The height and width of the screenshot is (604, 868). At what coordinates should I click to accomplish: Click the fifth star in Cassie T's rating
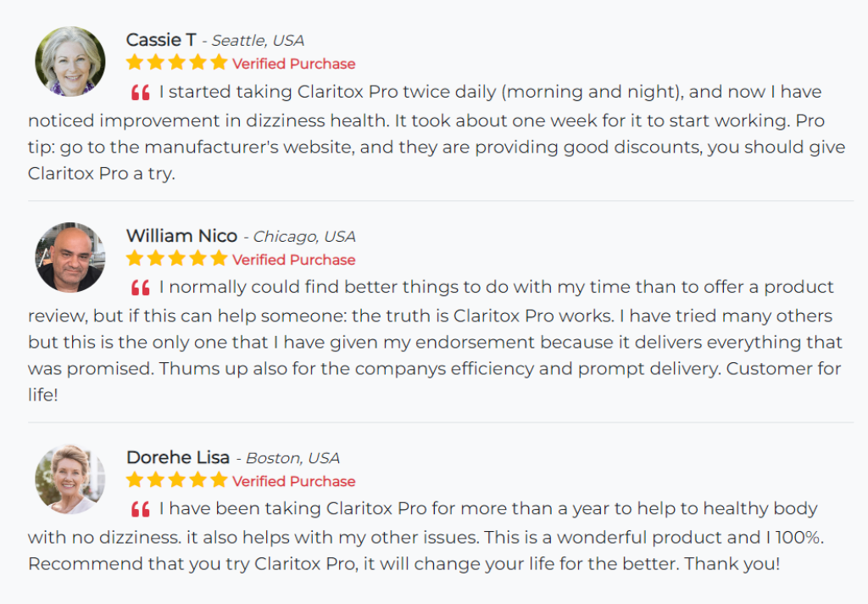tap(220, 63)
